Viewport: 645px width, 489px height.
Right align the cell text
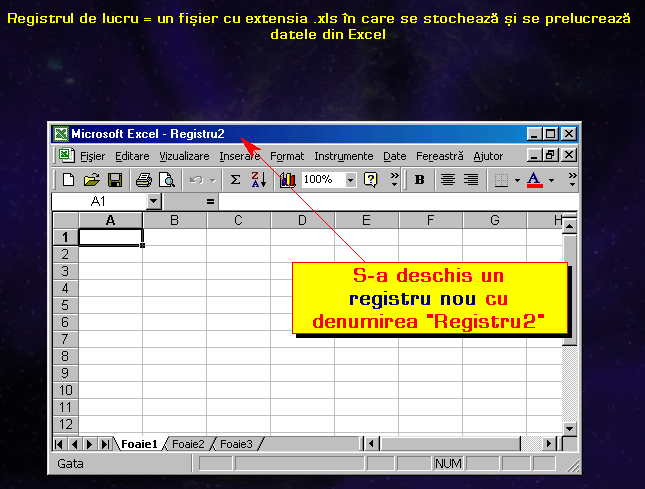click(471, 180)
